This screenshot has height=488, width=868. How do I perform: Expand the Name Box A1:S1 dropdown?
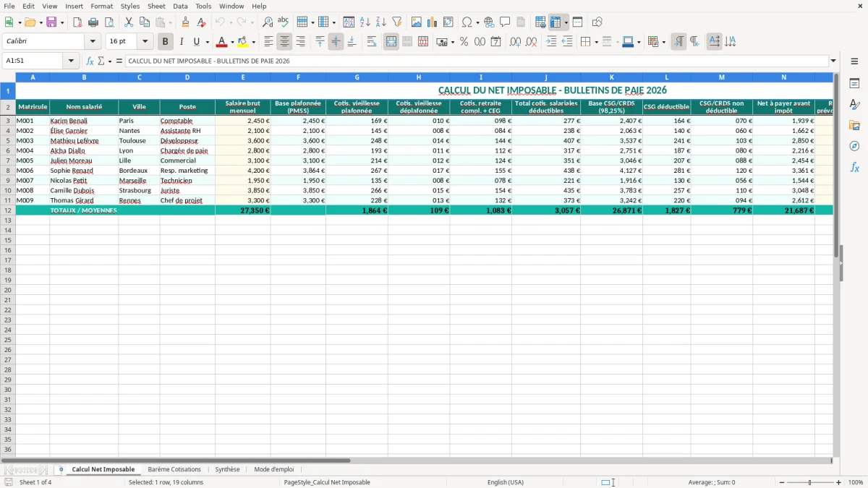pos(71,61)
